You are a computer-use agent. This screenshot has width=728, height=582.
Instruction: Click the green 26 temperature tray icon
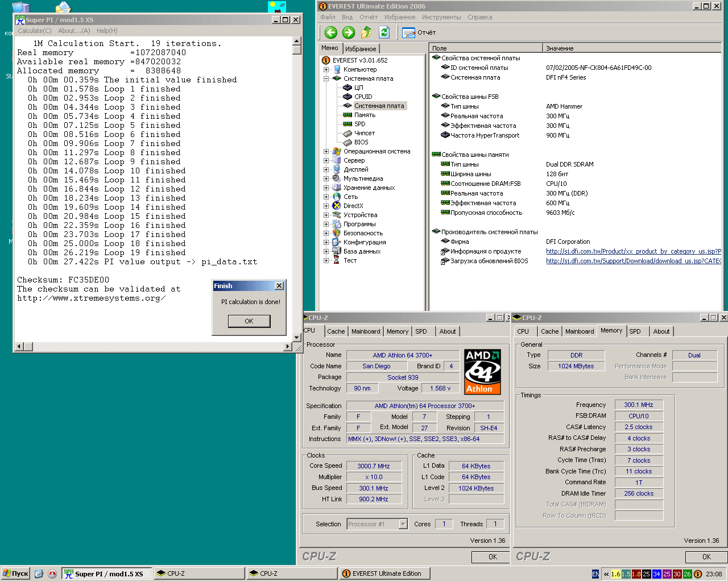687,574
